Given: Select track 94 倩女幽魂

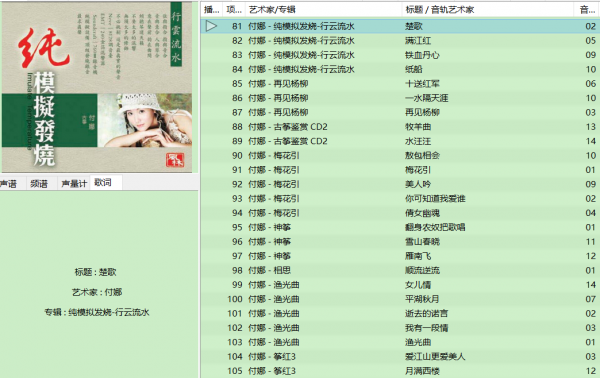Looking at the screenshot, I should [400, 213].
